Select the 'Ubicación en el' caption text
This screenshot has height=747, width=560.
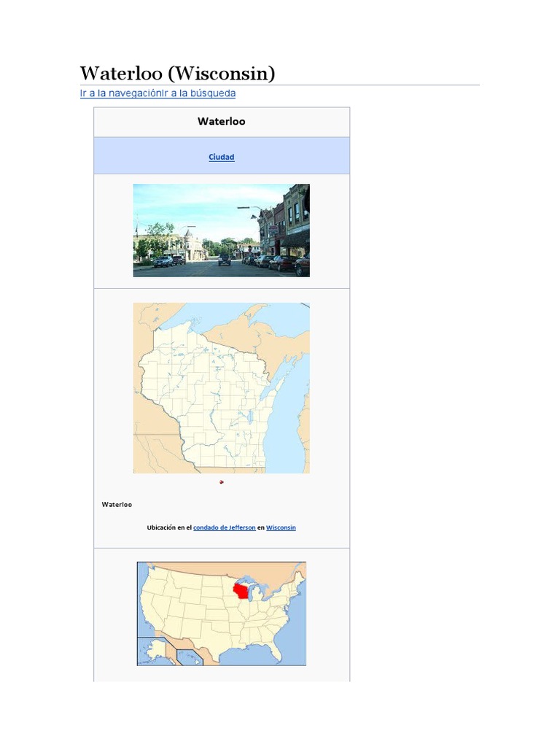169,527
